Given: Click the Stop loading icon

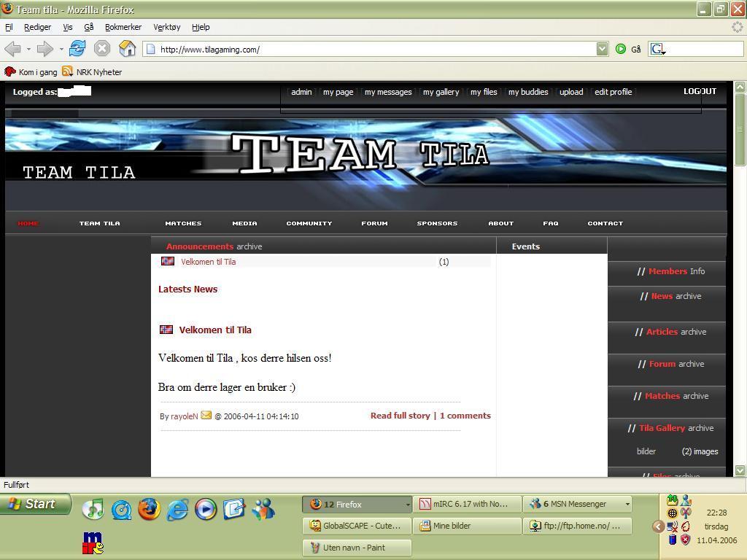Looking at the screenshot, I should [x=102, y=49].
